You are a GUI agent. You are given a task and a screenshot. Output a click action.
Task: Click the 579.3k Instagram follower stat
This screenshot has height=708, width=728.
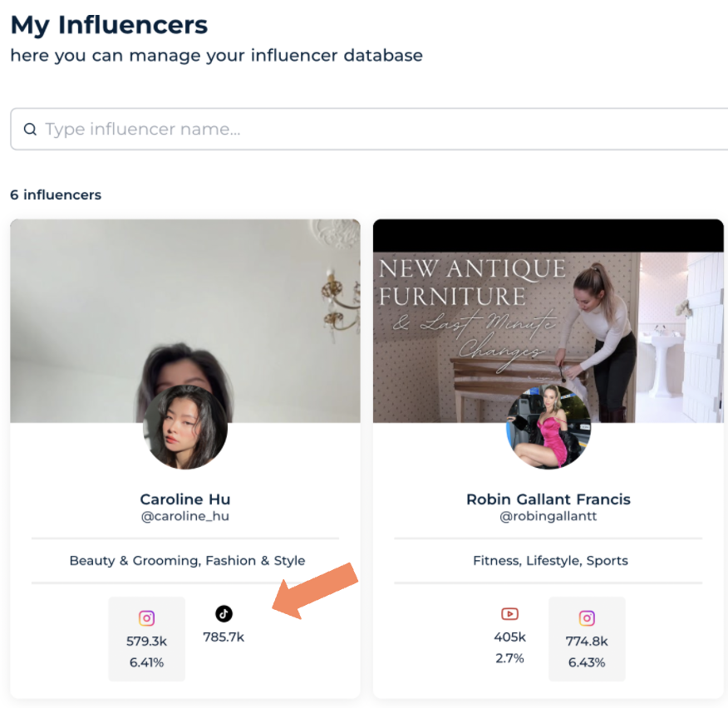pos(146,642)
